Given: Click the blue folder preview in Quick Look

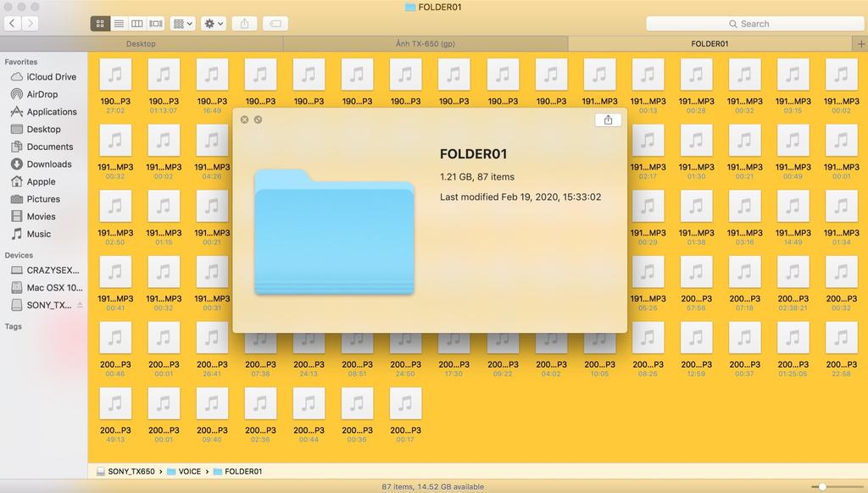Looking at the screenshot, I should pos(334,232).
